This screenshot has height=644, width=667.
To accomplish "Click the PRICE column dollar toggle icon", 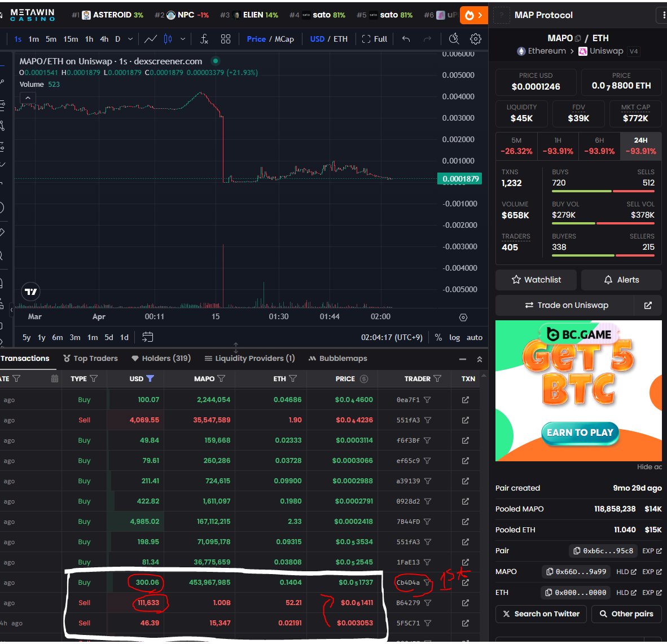I will point(364,379).
